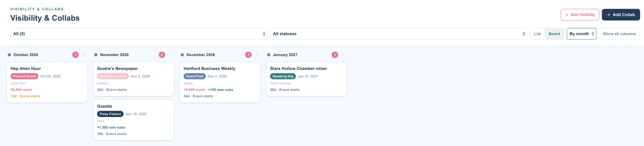This screenshot has height=146, width=644.
Task: Click the Oct 22, 2026 date
Action: tap(50, 76)
